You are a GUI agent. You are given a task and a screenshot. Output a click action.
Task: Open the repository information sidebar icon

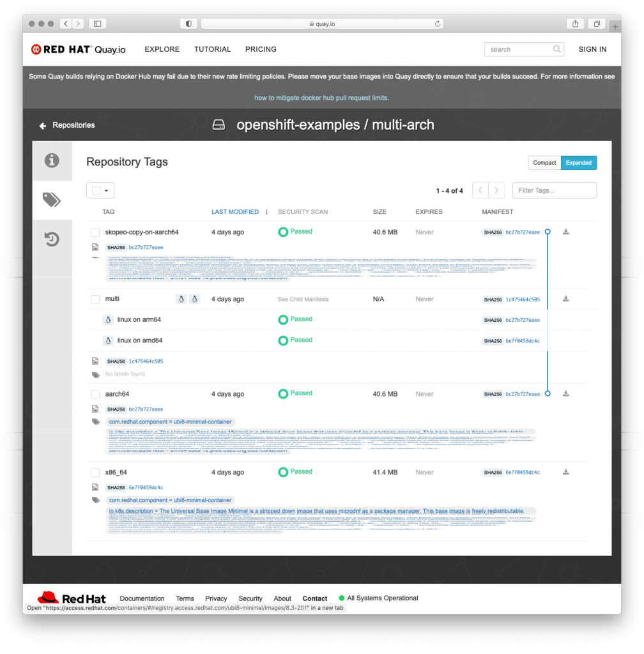click(x=52, y=160)
